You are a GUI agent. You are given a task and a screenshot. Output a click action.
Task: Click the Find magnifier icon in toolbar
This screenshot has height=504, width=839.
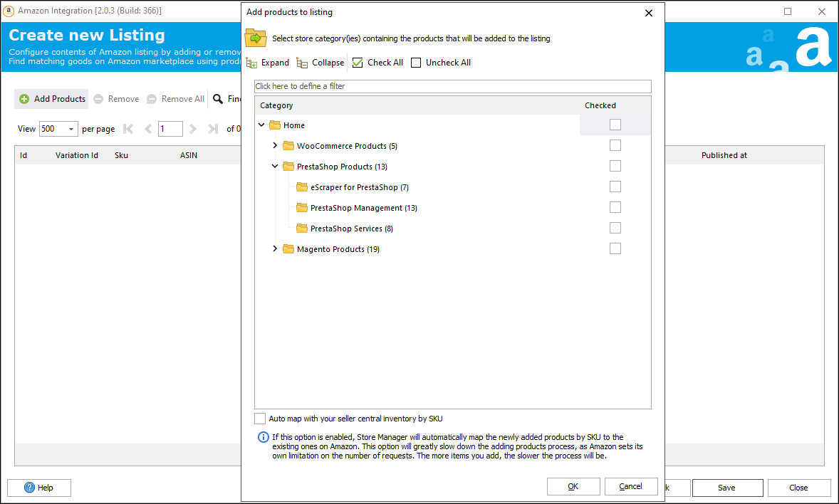218,99
